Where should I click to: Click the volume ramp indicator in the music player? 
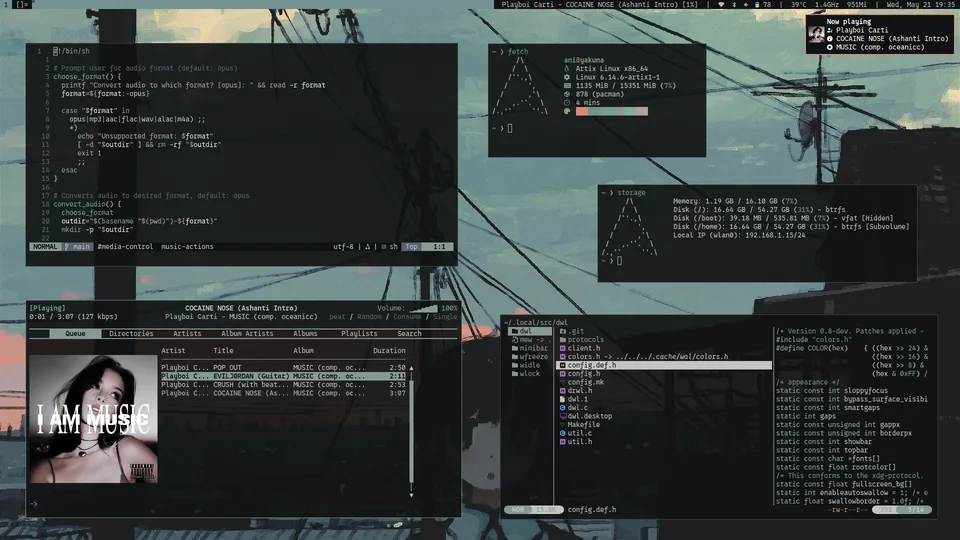pos(423,309)
